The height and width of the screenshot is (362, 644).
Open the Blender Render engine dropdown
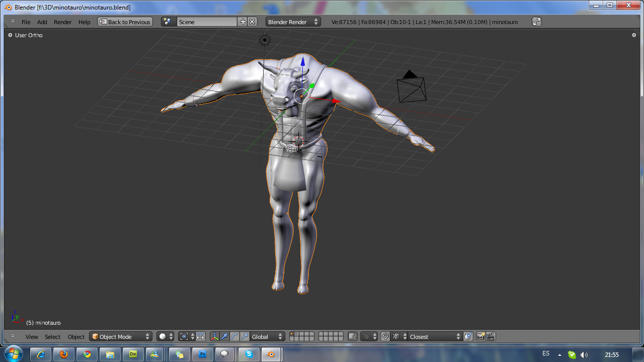point(293,22)
